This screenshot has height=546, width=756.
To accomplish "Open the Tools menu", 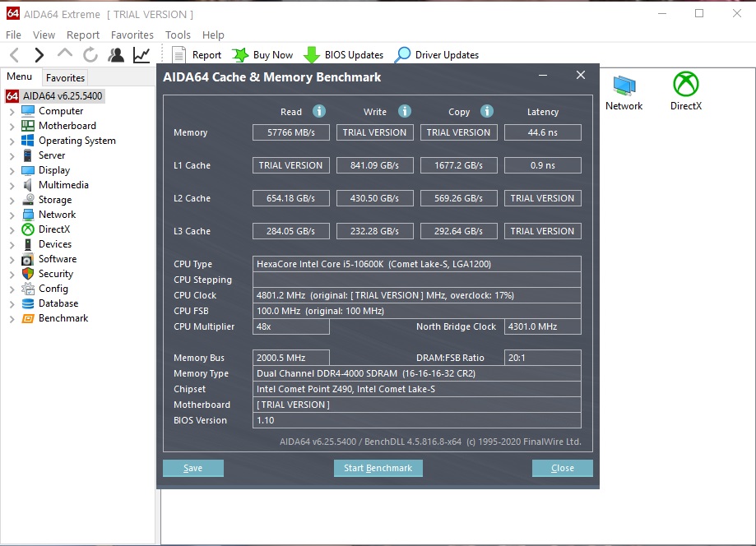I will click(178, 35).
